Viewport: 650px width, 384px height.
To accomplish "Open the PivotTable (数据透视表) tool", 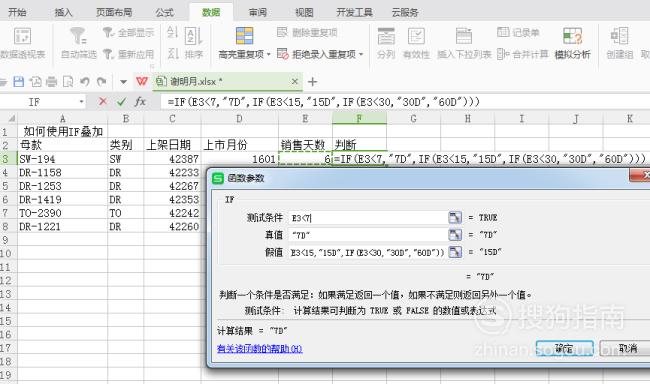I will point(22,43).
